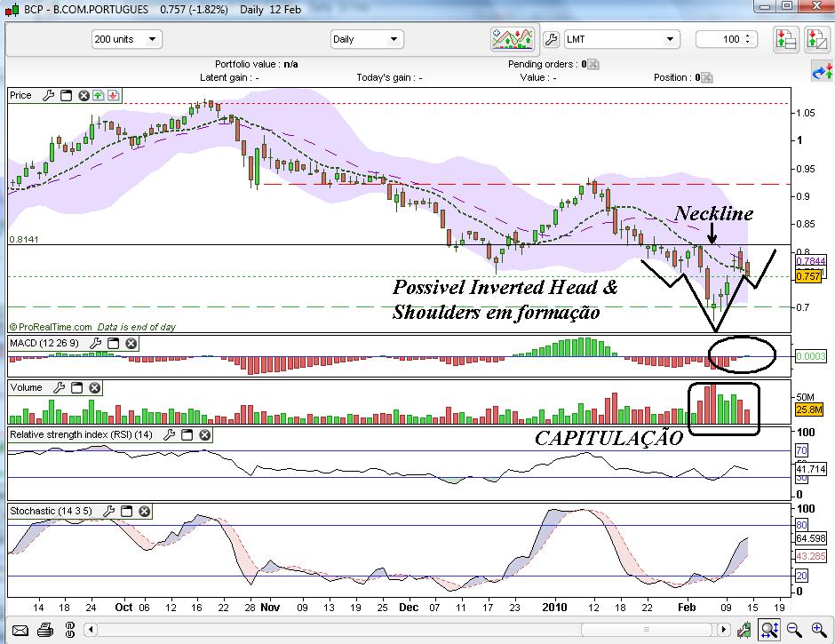Click red down arrow in Price panel
Screen dimensions: 835x644
tap(114, 95)
